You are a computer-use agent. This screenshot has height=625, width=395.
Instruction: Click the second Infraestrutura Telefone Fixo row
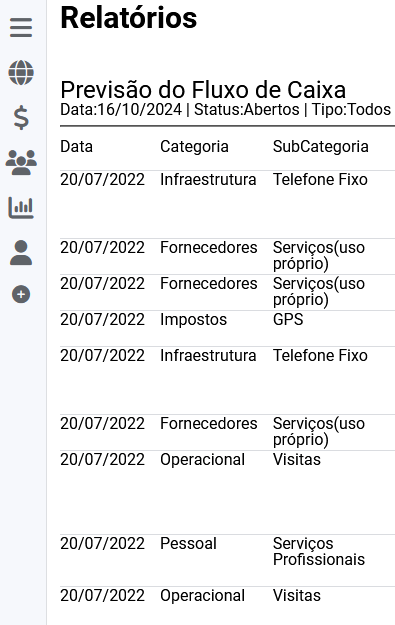tap(228, 380)
